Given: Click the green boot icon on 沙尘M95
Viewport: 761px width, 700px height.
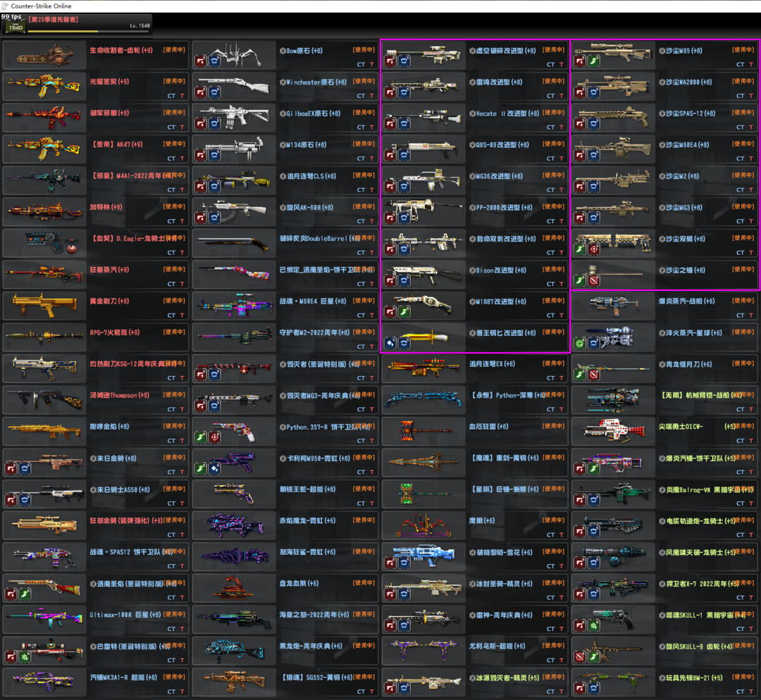Looking at the screenshot, I should tap(593, 61).
